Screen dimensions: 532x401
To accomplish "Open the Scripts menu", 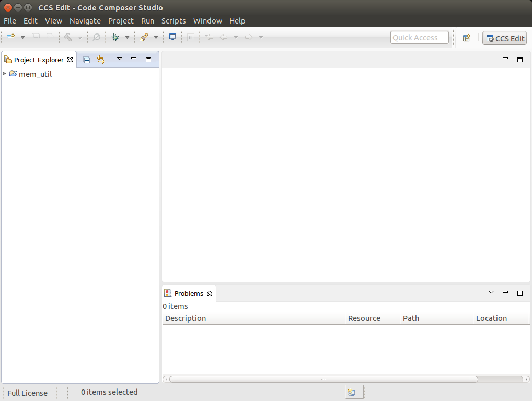I will click(x=174, y=21).
